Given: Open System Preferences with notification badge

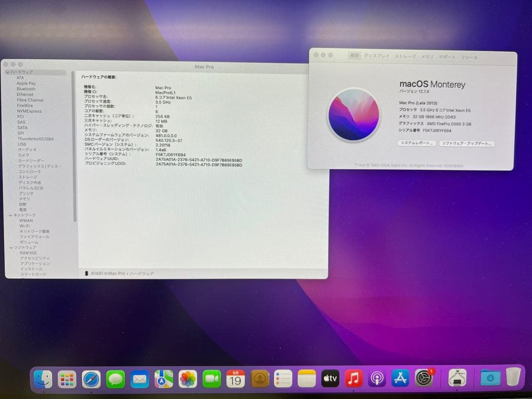Looking at the screenshot, I should tap(424, 378).
